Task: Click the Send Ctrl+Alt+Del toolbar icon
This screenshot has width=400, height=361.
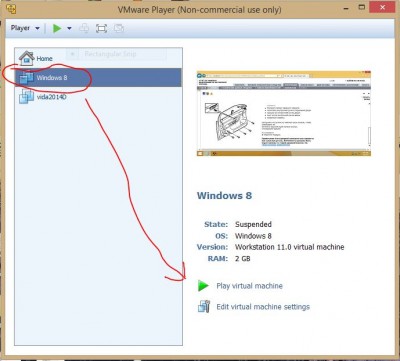Action: [x=84, y=28]
